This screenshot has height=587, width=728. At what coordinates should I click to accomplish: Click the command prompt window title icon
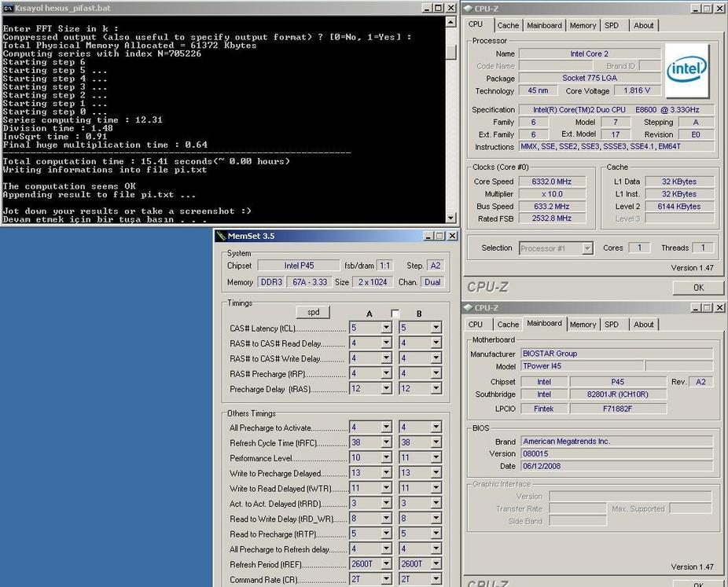[x=7, y=8]
